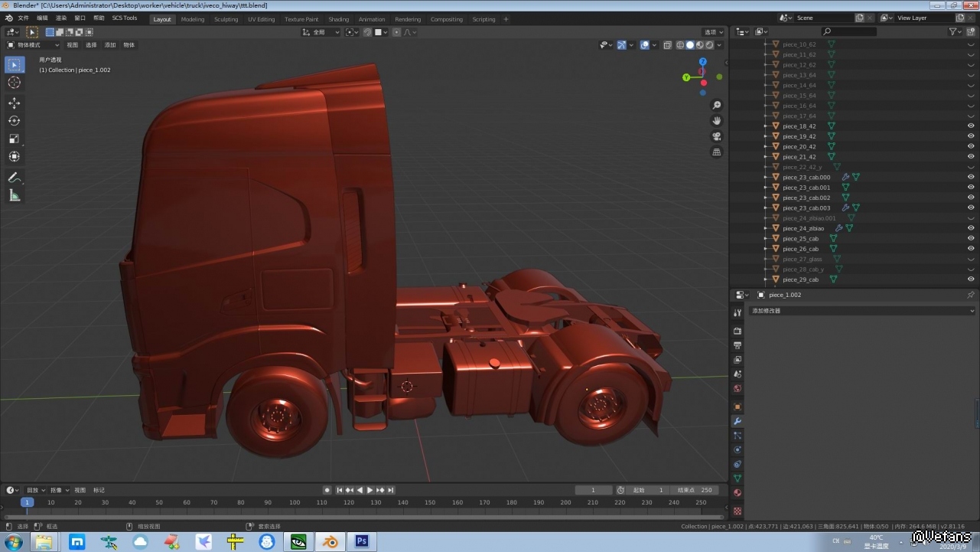Viewport: 980px width, 552px height.
Task: Switch to the Sculpting workspace tab
Action: (x=226, y=19)
